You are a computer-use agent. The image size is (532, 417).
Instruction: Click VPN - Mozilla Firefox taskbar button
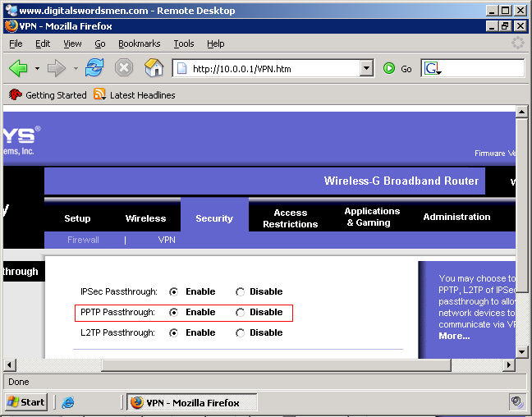click(192, 402)
